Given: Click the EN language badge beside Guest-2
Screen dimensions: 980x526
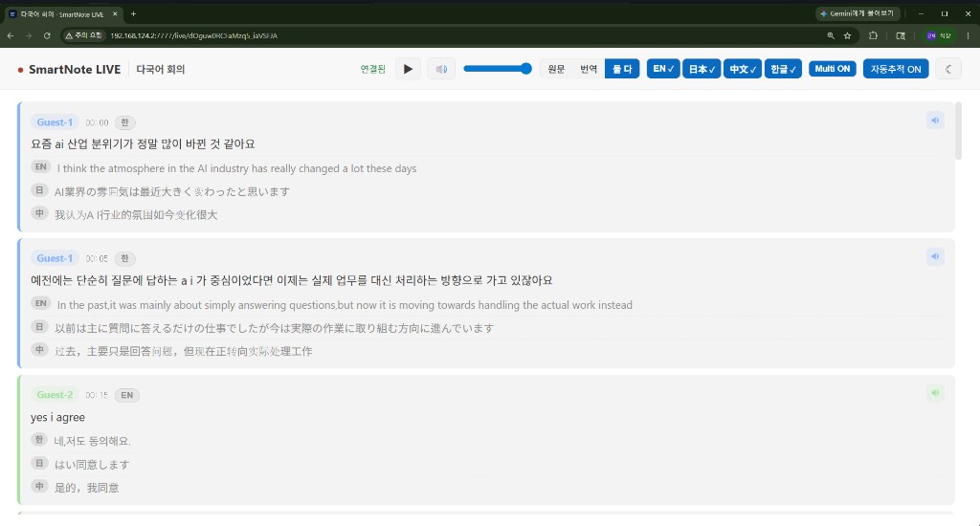Looking at the screenshot, I should coord(127,395).
